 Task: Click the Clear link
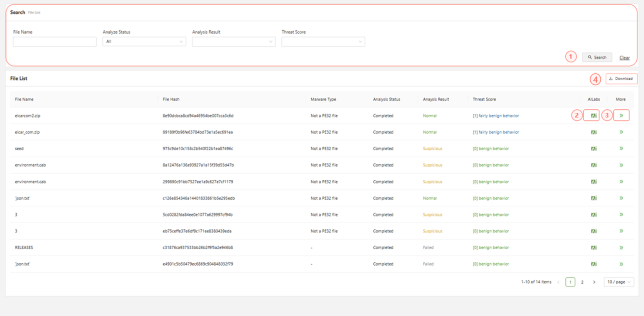[x=624, y=58]
